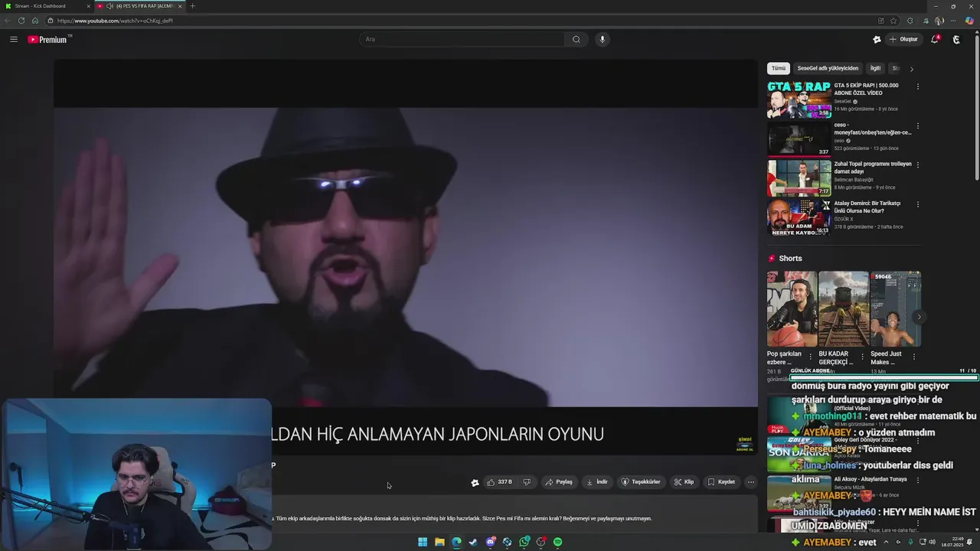Show next Shorts with the arrow

pyautogui.click(x=920, y=317)
